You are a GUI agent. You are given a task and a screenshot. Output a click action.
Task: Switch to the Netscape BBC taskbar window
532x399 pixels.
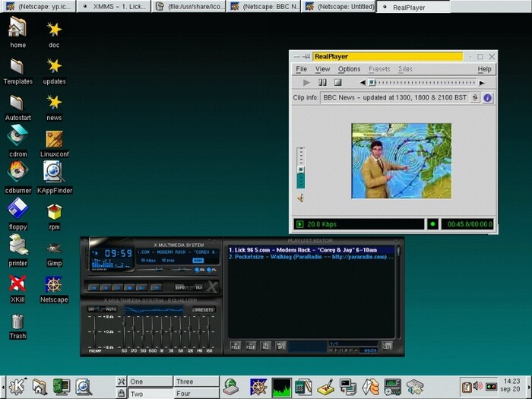point(263,6)
